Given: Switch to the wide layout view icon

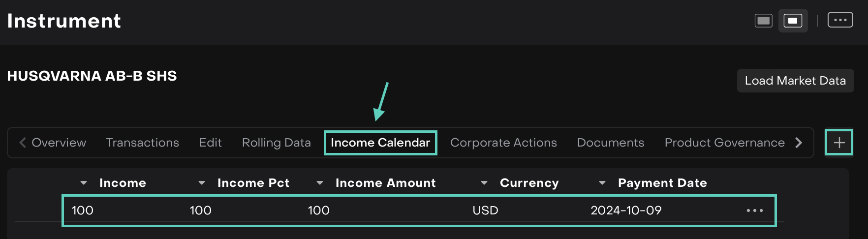Looking at the screenshot, I should click(x=763, y=21).
